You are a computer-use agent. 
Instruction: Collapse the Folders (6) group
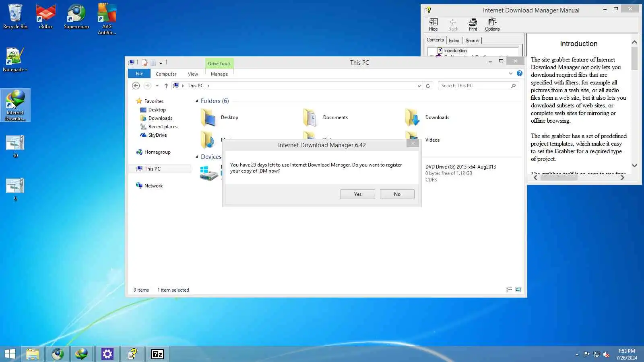tap(197, 101)
